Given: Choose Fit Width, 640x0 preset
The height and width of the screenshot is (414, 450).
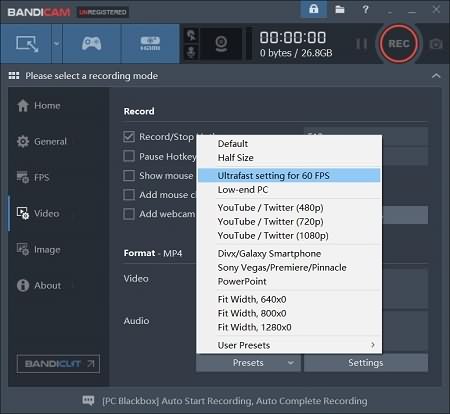Looking at the screenshot, I should tap(289, 299).
